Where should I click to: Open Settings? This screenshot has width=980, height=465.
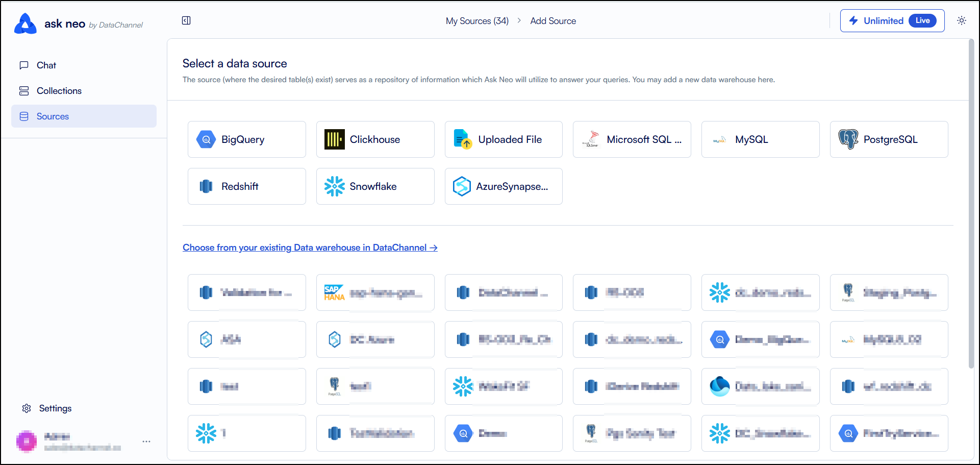(47, 408)
